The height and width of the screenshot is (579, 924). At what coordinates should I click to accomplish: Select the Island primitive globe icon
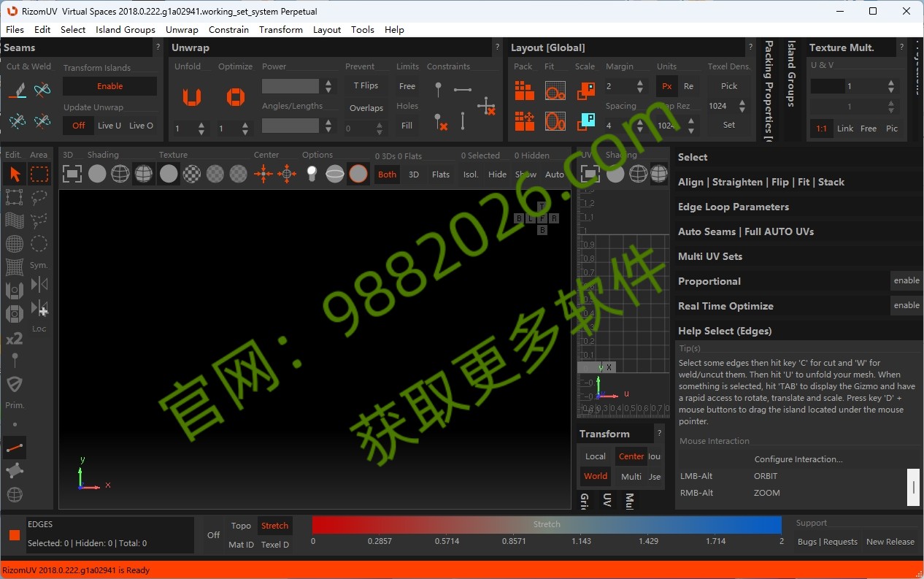pyautogui.click(x=15, y=495)
